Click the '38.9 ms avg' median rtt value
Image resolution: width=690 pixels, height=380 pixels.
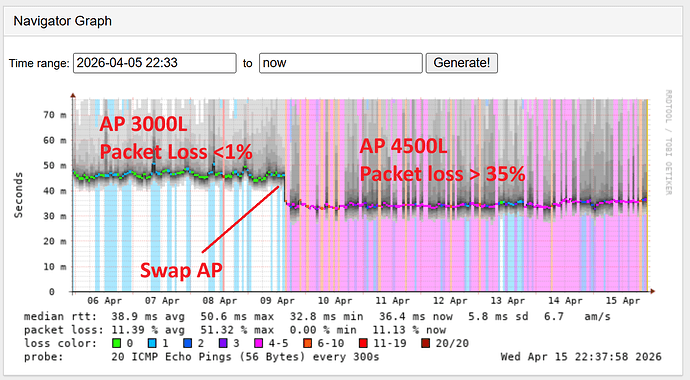(x=148, y=317)
